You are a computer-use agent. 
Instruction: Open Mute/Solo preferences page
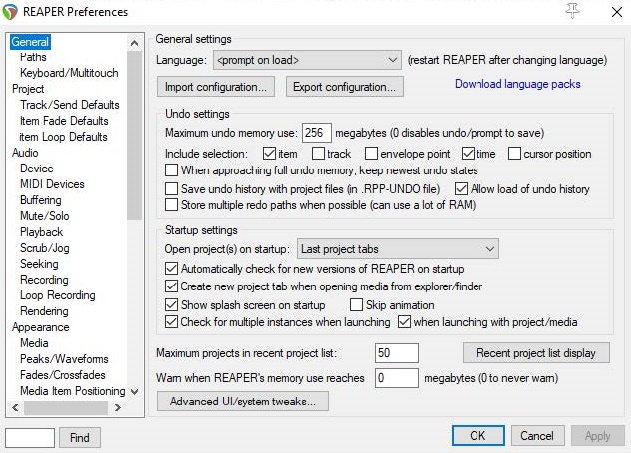point(45,216)
